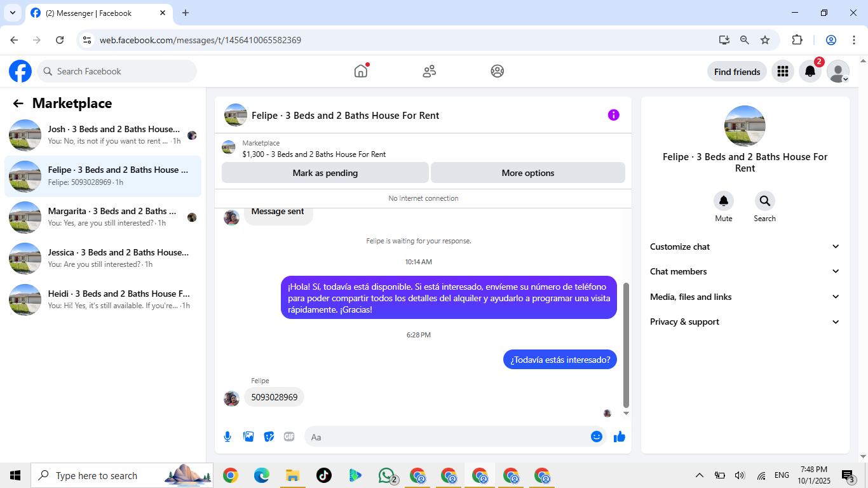This screenshot has height=488, width=868.
Task: Open a new browser tab
Action: (186, 13)
